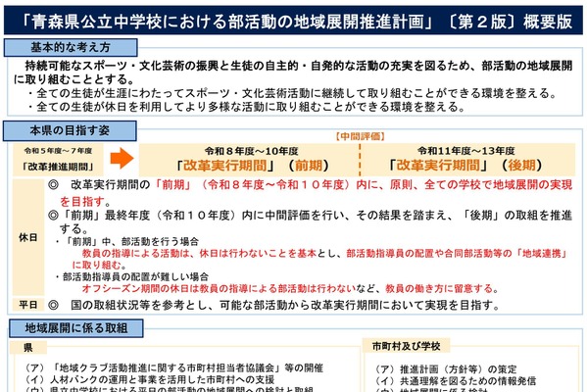
Task: Click the 「改革推進期間」 label
Action: [x=58, y=167]
